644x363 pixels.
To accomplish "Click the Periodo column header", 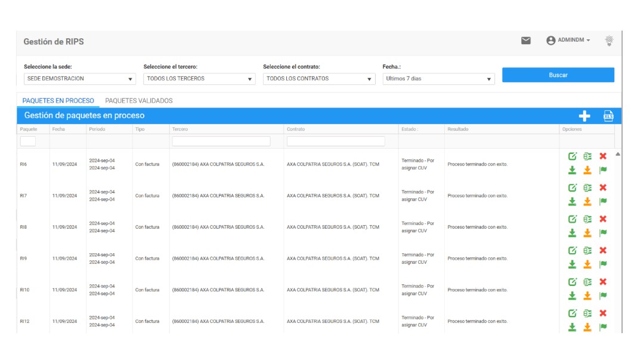I will tap(97, 129).
